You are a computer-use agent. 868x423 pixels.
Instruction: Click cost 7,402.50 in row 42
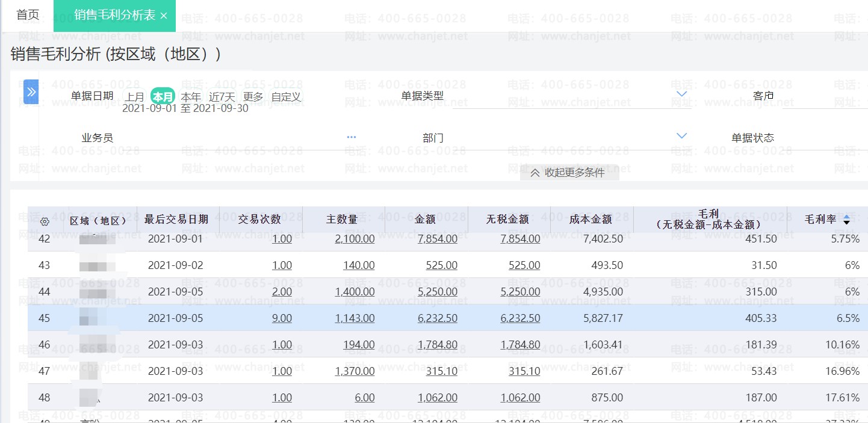coord(603,239)
